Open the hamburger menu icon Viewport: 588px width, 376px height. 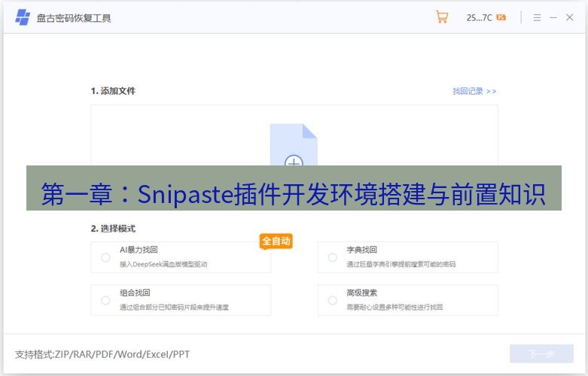click(537, 17)
